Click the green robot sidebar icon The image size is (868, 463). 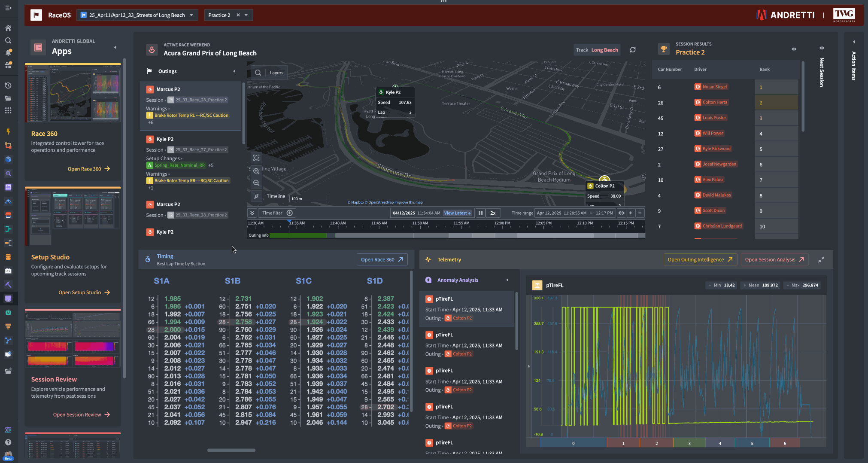[x=8, y=312]
